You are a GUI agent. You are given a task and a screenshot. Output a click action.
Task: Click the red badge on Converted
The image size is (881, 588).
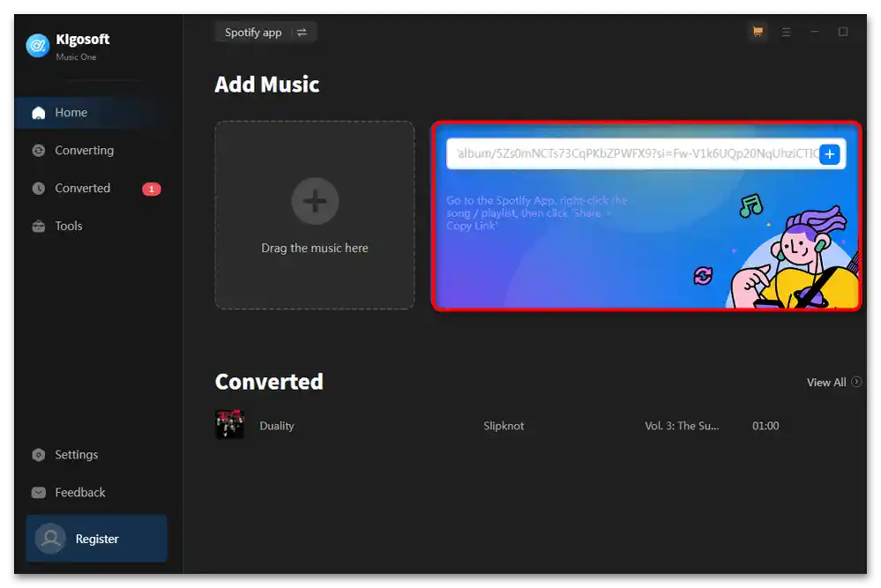[x=151, y=190]
